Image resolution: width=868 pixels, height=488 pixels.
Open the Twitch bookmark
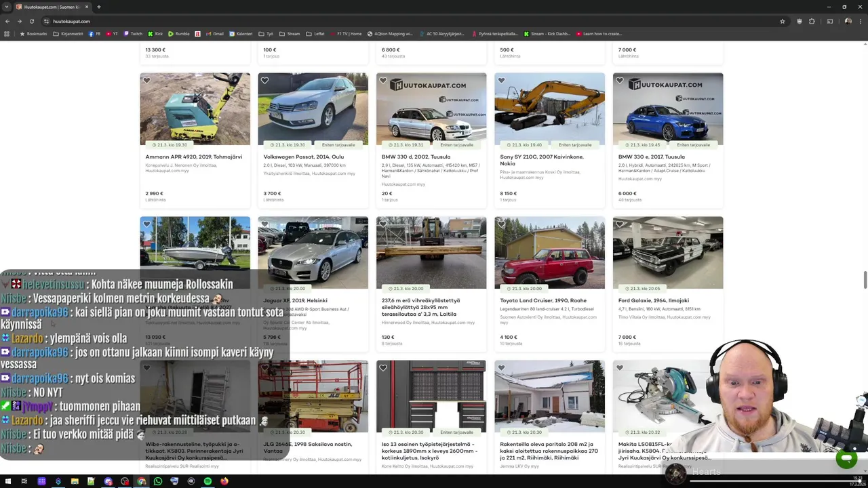point(133,33)
